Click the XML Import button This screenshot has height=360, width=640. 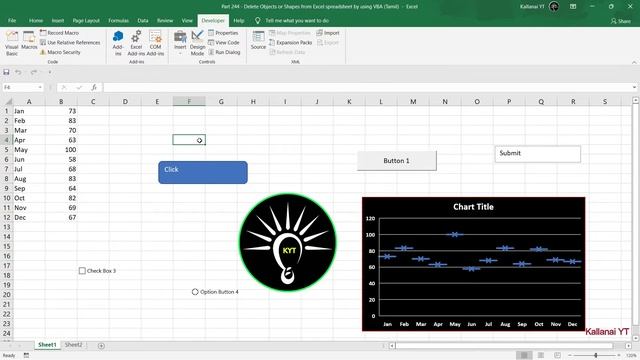point(328,33)
